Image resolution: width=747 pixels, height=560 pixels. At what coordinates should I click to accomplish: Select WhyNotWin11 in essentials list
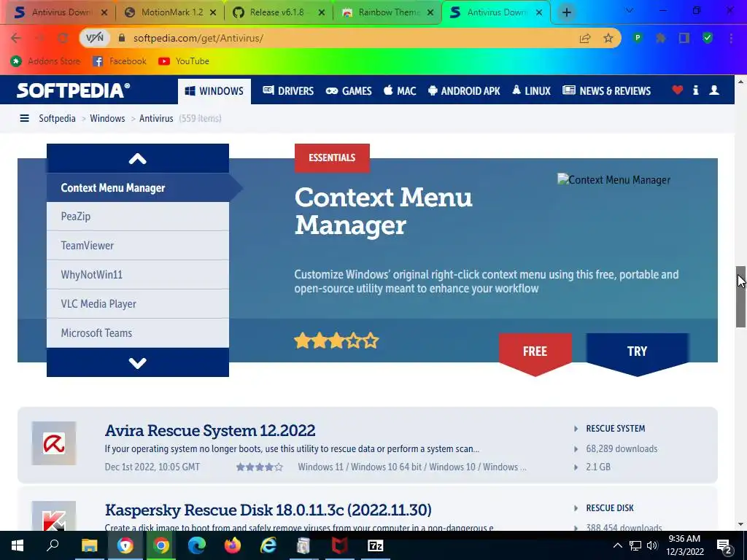[138, 275]
